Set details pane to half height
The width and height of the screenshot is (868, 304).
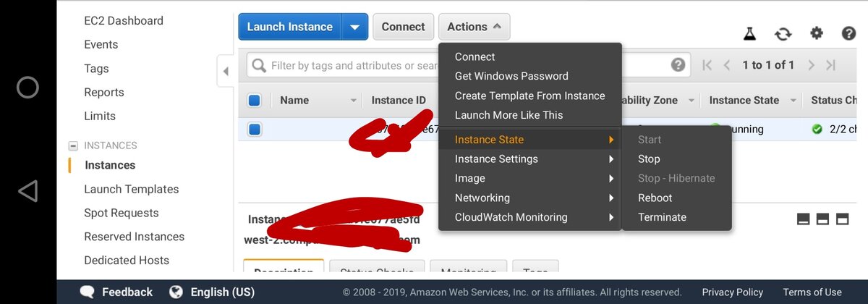(x=822, y=219)
